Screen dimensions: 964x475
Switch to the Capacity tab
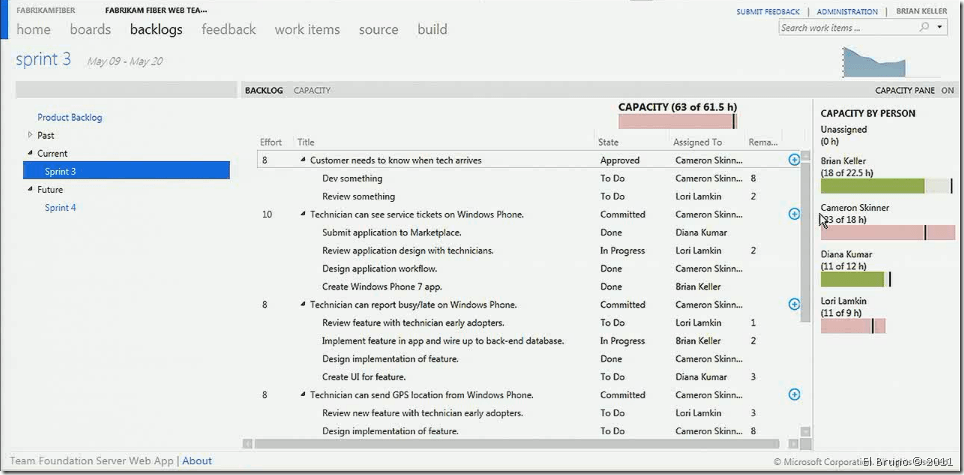pyautogui.click(x=312, y=90)
